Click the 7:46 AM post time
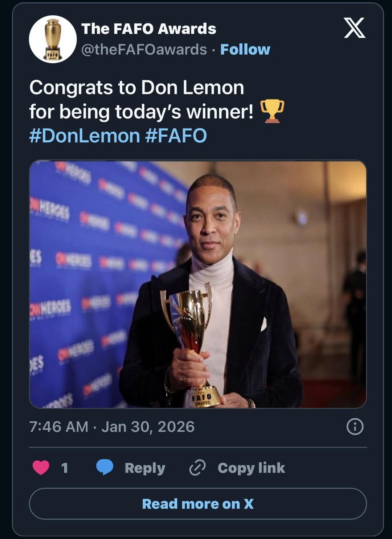The width and height of the screenshot is (392, 539). point(59,427)
